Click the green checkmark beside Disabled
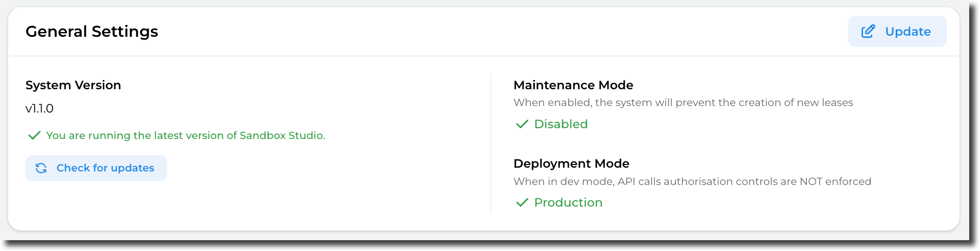The width and height of the screenshot is (980, 251). click(x=522, y=124)
